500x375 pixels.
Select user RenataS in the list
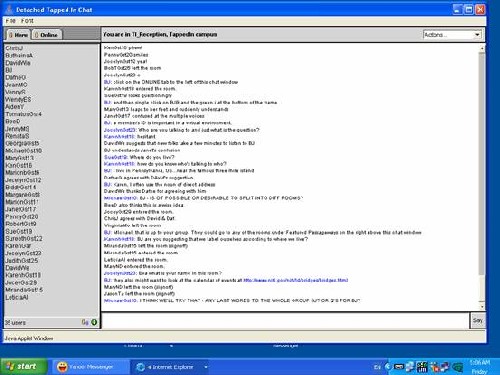[17, 136]
